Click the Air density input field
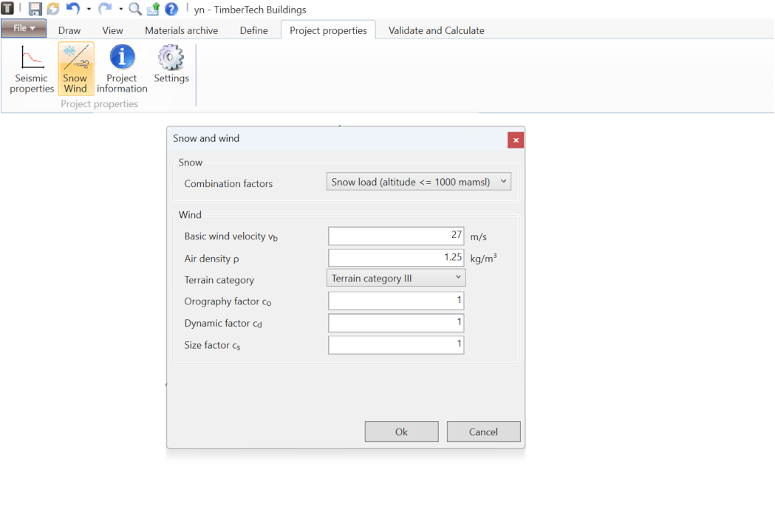 (x=396, y=258)
